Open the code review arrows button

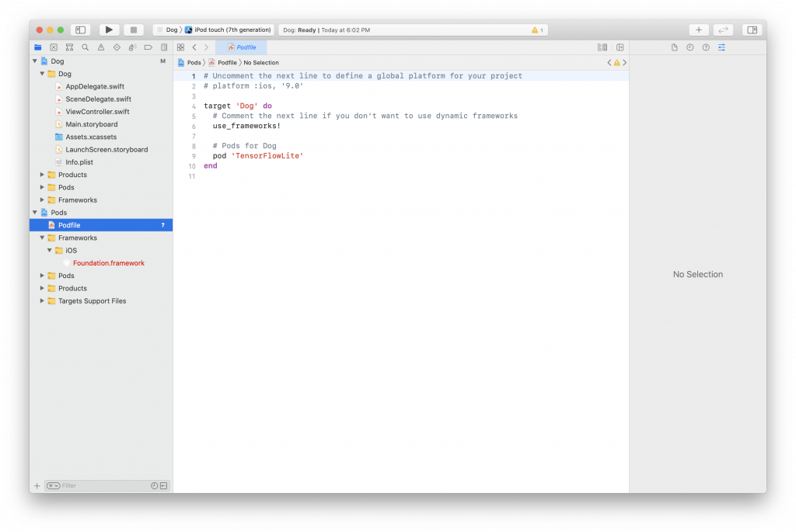[x=723, y=30]
